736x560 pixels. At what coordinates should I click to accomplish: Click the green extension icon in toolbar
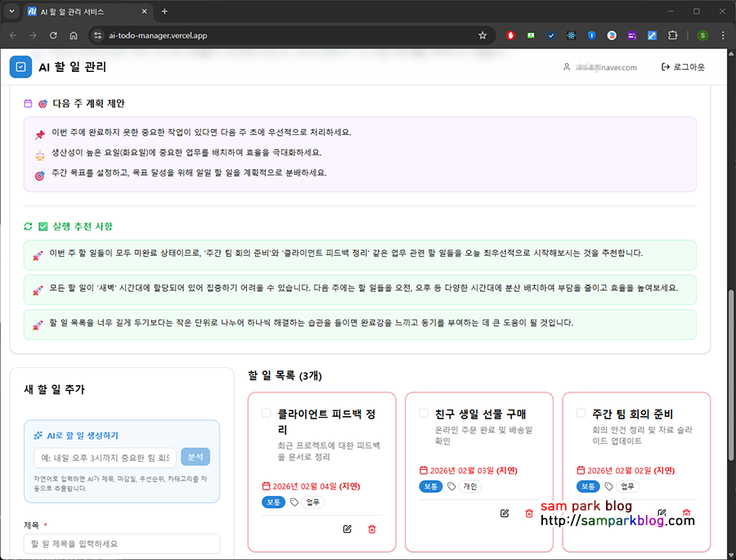(531, 35)
